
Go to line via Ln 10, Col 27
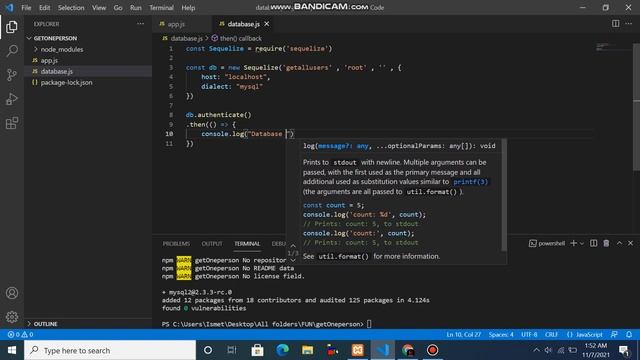(x=464, y=334)
